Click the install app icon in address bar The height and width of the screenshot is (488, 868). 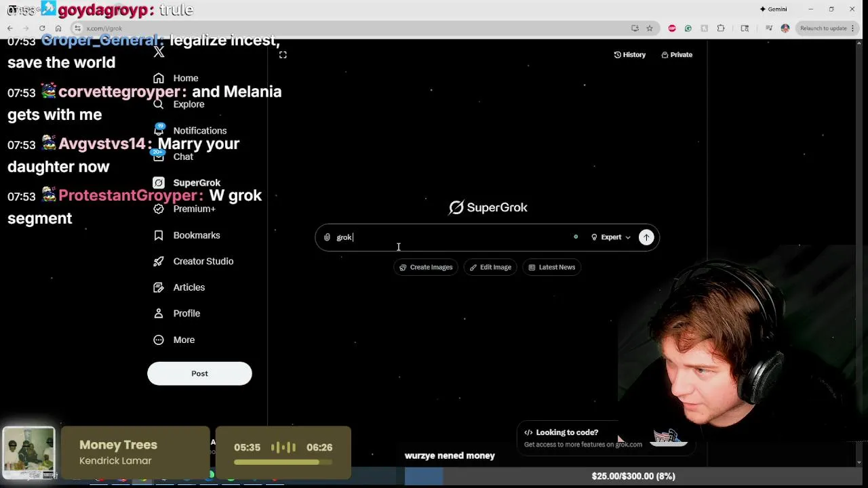(635, 28)
